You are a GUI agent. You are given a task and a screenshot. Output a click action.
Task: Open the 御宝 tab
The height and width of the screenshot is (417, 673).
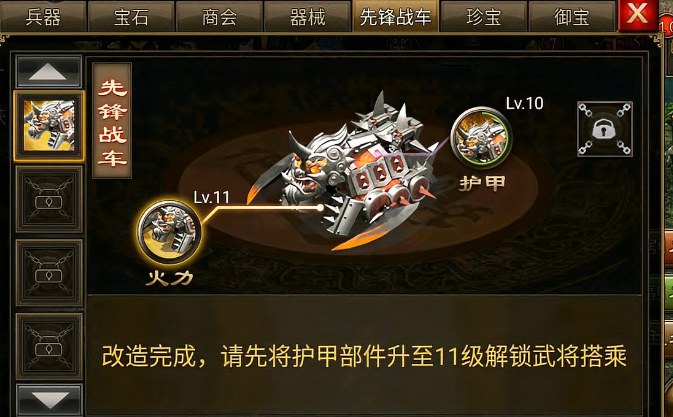572,16
